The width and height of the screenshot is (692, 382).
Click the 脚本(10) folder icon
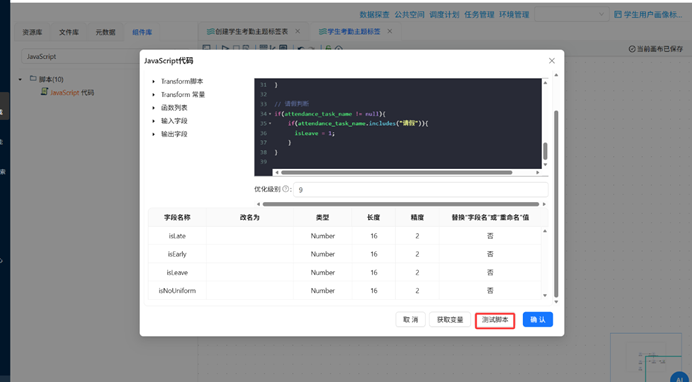pyautogui.click(x=33, y=79)
